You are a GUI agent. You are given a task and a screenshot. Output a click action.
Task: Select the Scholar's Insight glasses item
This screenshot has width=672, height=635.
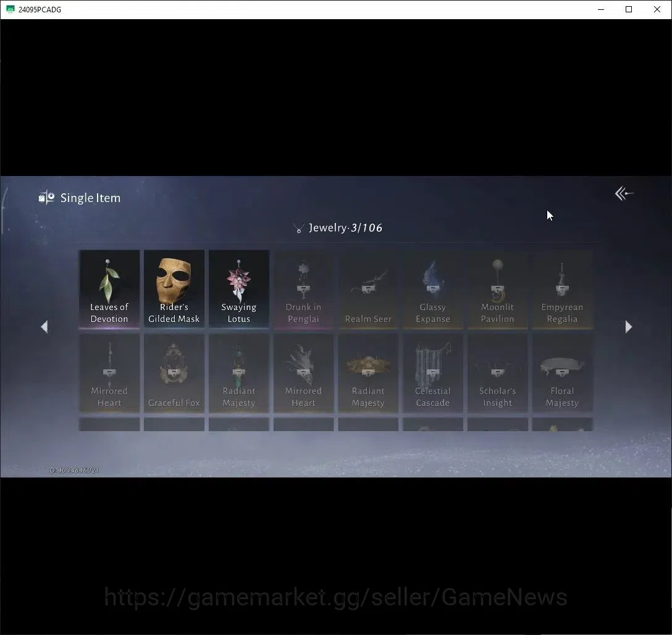pyautogui.click(x=498, y=373)
